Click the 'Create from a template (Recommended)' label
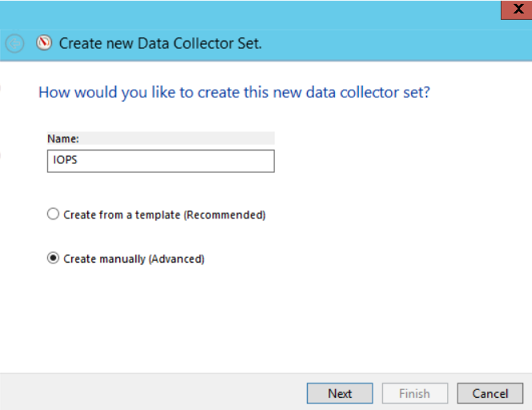 [x=165, y=215]
